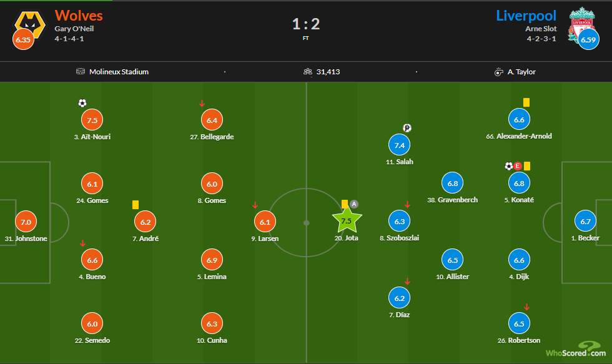
Task: Open Salah's 7.4 rating circle
Action: coord(399,145)
